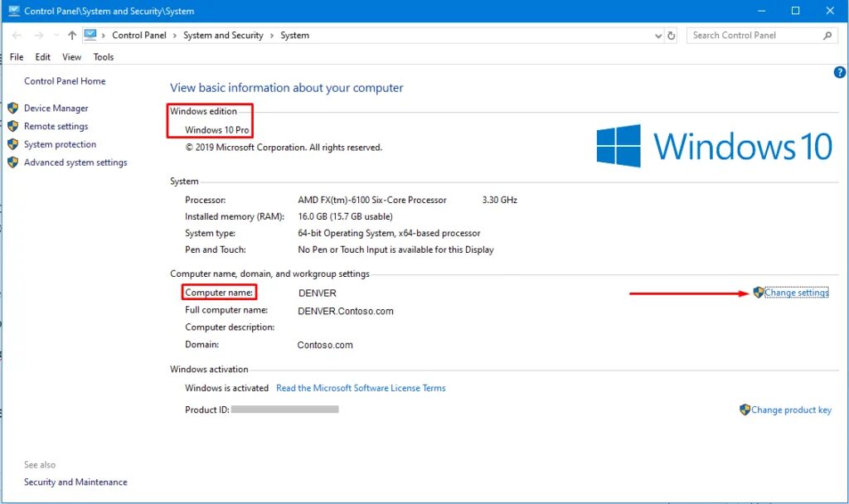849x504 pixels.
Task: Refresh the page using the refresh icon
Action: (x=670, y=36)
